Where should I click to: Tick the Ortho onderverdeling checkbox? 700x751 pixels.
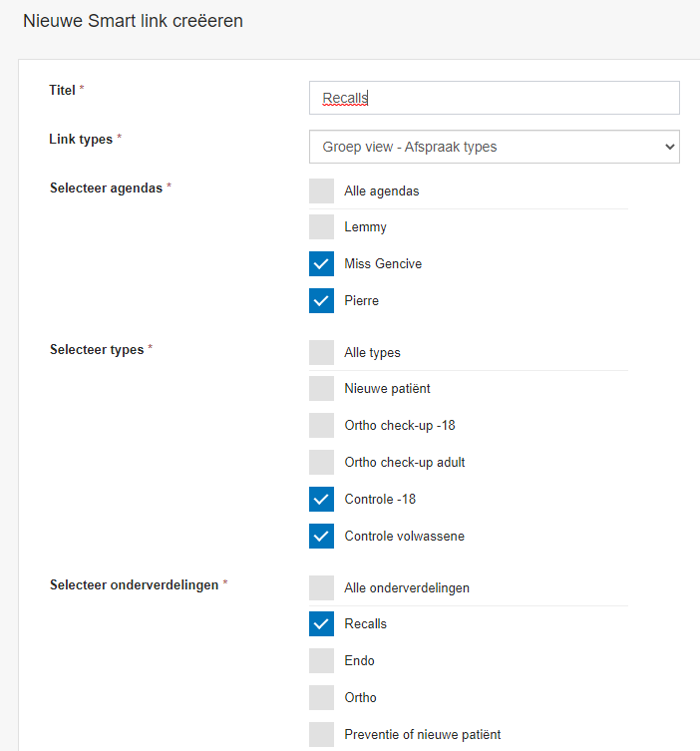tap(321, 697)
